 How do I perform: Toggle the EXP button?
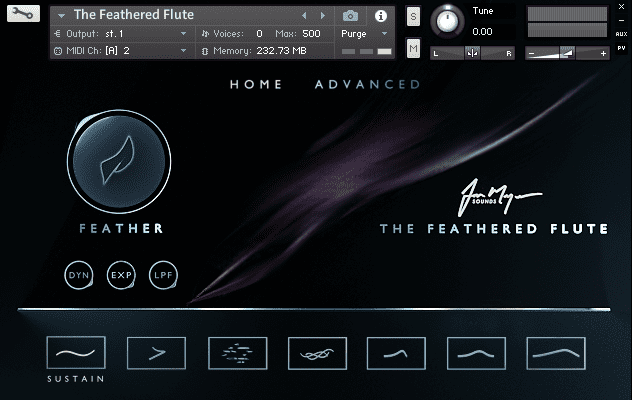[120, 275]
